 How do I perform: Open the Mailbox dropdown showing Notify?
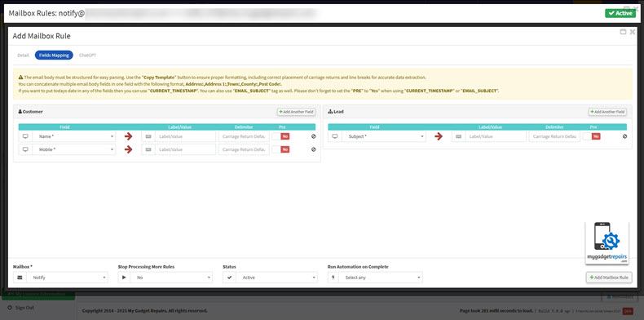68,278
